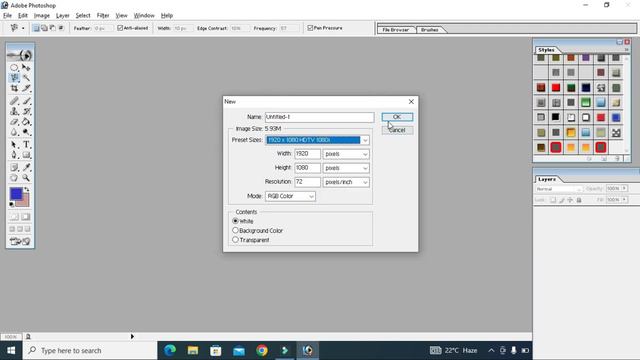Select the Magnetic Lasso tool in toolbox
The image size is (640, 360).
(x=14, y=78)
